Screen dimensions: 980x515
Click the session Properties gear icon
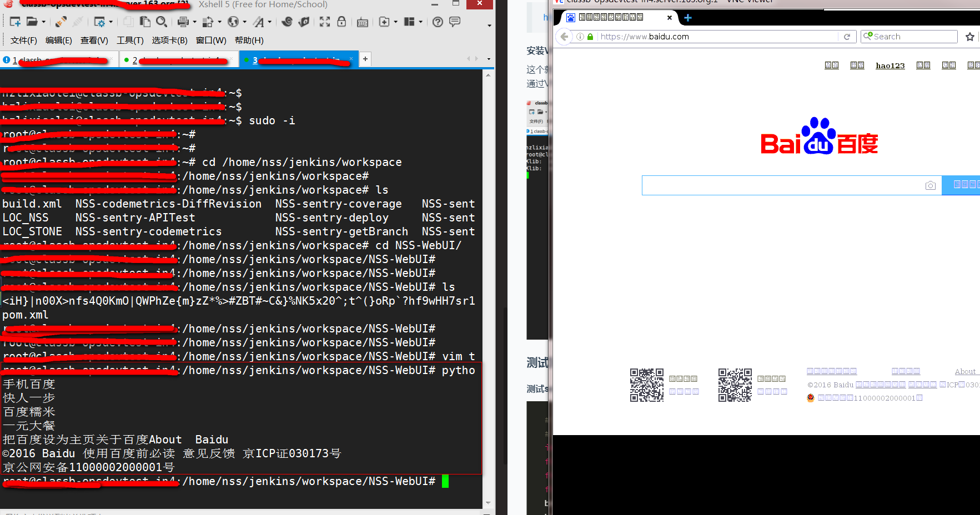coord(99,22)
